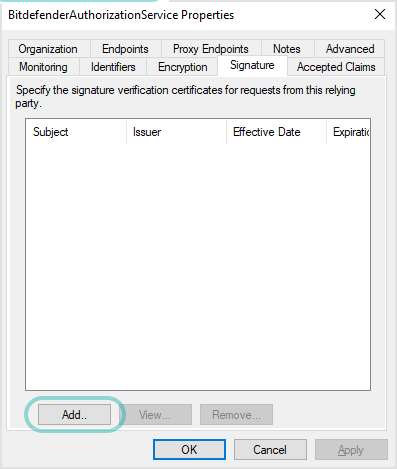397x469 pixels.
Task: Go to the Advanced tab
Action: (x=350, y=49)
